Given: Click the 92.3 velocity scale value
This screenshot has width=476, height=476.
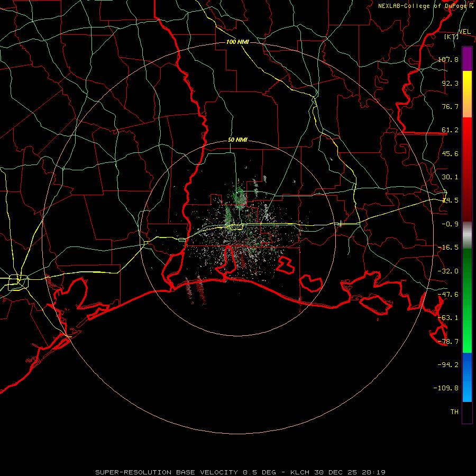Looking at the screenshot, I should point(450,83).
